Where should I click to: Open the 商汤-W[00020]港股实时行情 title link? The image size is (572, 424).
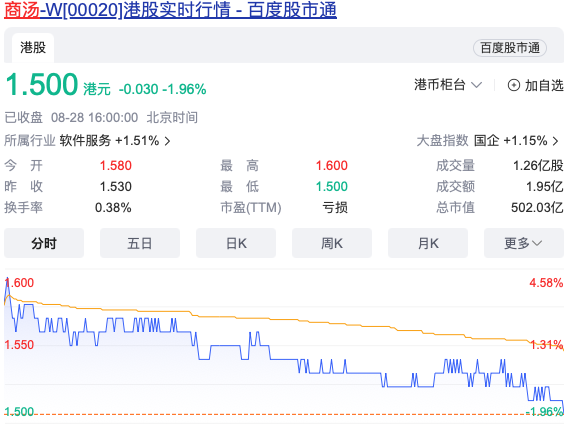pos(170,10)
